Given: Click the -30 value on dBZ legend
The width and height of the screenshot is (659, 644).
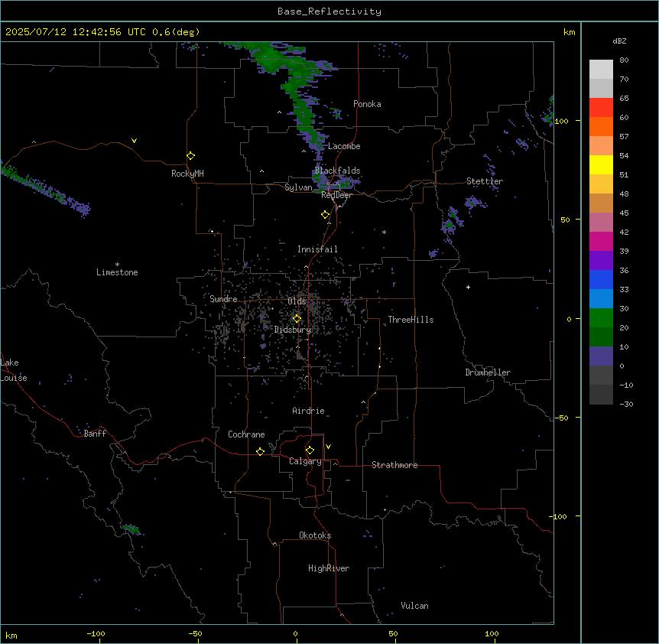Looking at the screenshot, I should (626, 405).
